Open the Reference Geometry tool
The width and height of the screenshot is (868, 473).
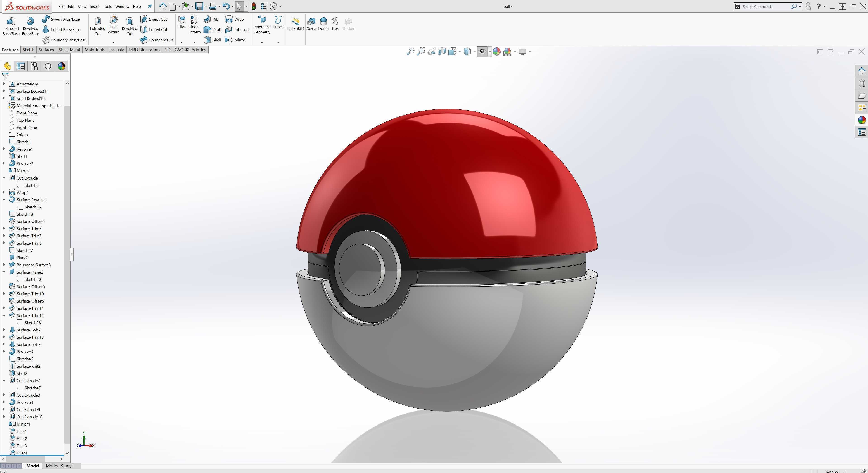pos(262,25)
